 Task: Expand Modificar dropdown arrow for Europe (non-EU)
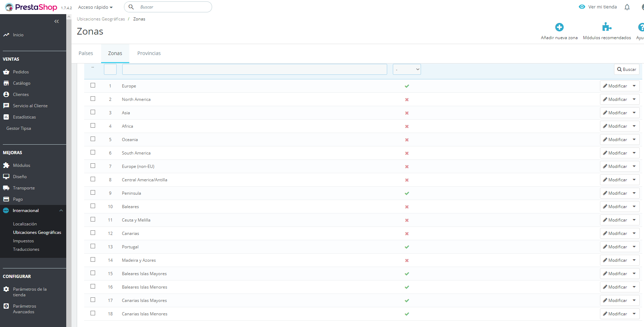pyautogui.click(x=634, y=166)
